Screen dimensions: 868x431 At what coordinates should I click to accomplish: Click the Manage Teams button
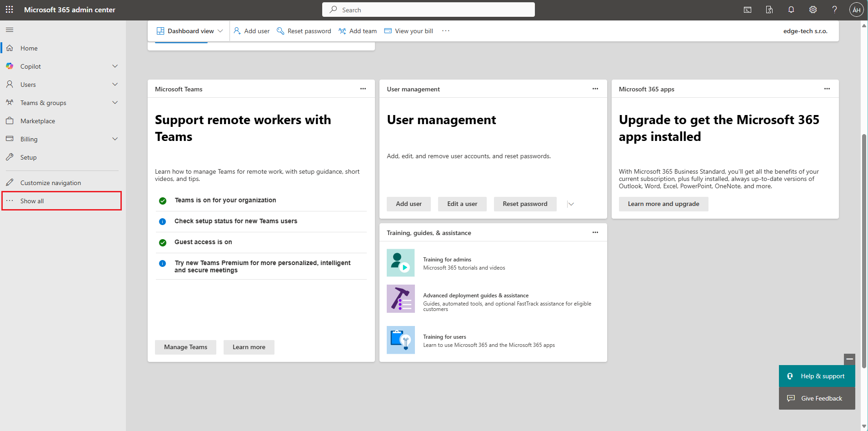185,347
